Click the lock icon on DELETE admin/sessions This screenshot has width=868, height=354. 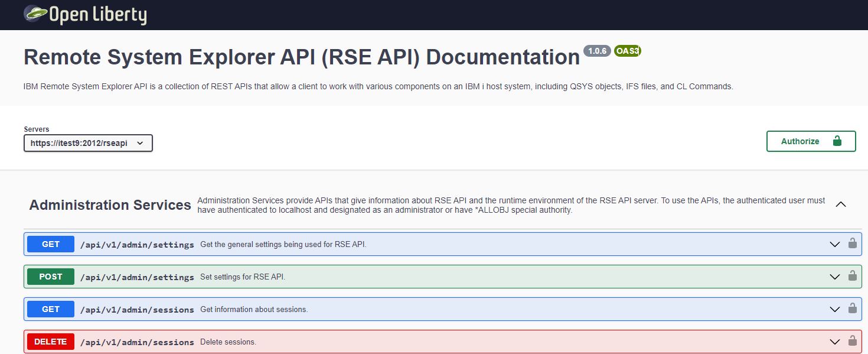click(852, 341)
